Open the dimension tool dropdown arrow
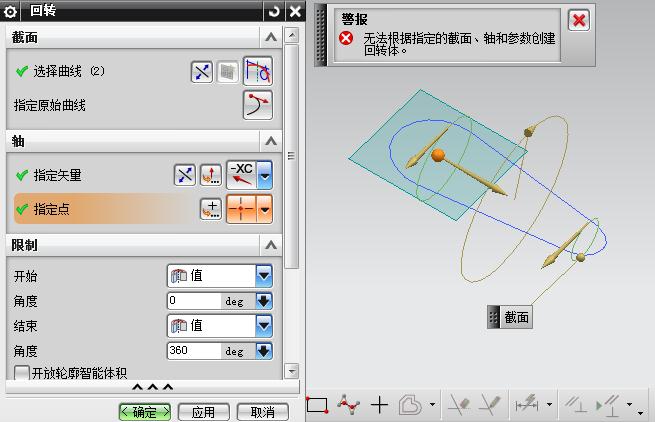Image resolution: width=655 pixels, height=422 pixels. pyautogui.click(x=549, y=404)
